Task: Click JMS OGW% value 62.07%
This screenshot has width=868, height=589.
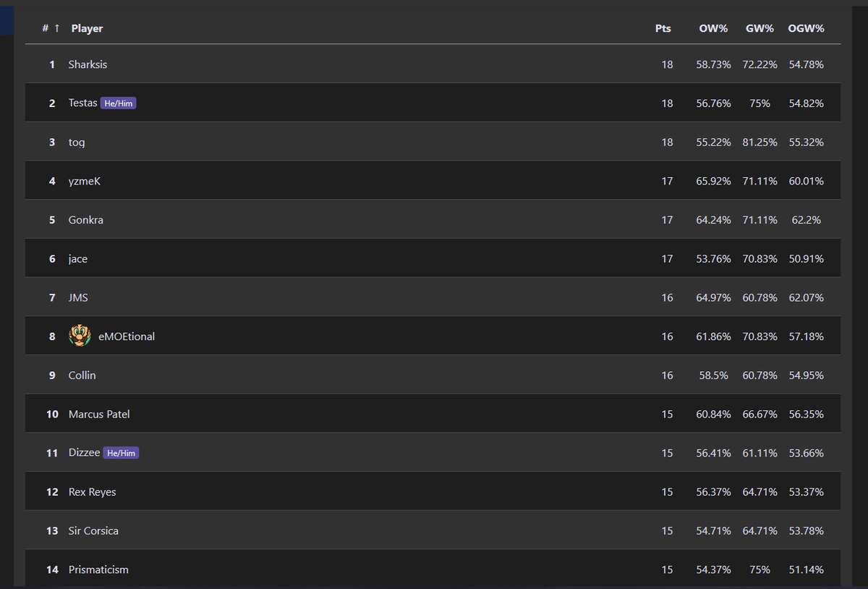Action: click(806, 297)
